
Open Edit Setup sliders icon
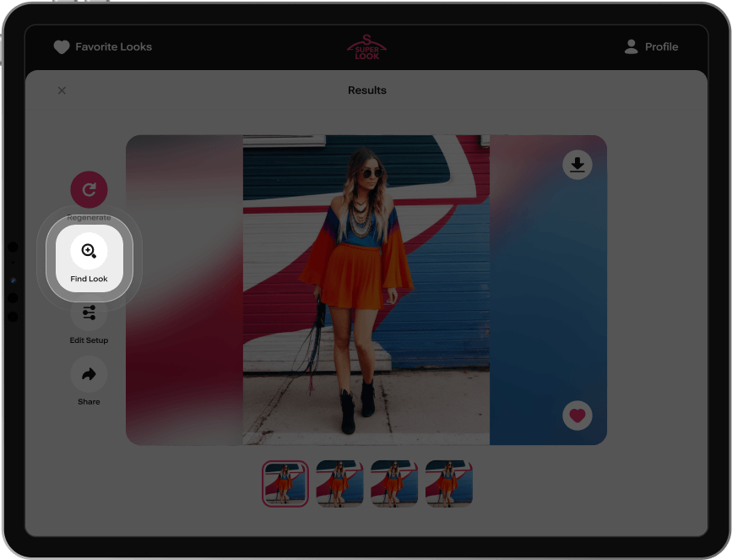point(89,313)
